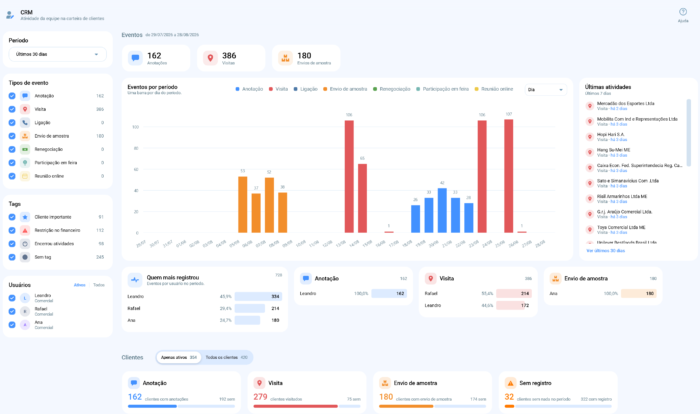This screenshot has width=700, height=414.
Task: Toggle Visita series in chart legend
Action: point(278,89)
